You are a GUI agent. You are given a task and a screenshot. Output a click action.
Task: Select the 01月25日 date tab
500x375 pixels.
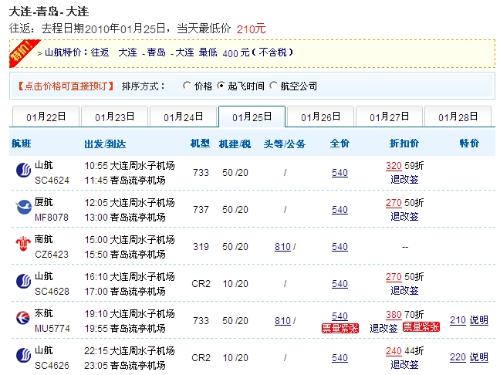252,117
